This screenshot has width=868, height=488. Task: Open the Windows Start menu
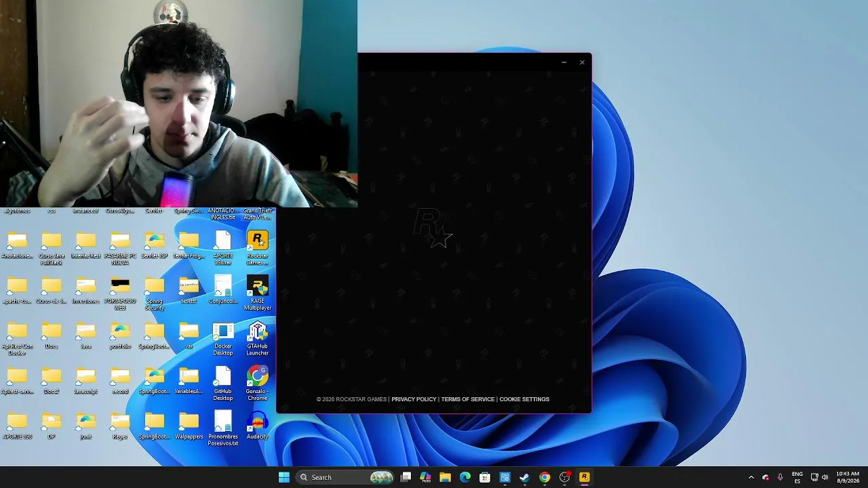[284, 477]
